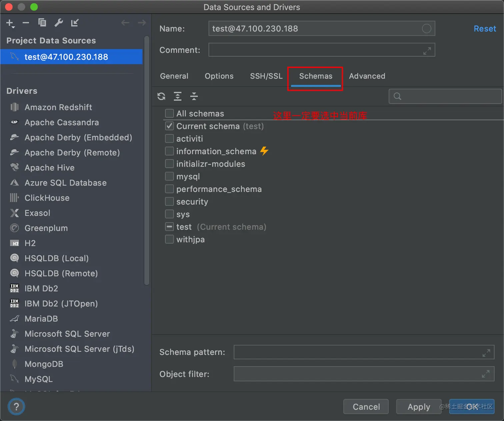Switch to the General tab
The image size is (504, 421).
tap(174, 76)
